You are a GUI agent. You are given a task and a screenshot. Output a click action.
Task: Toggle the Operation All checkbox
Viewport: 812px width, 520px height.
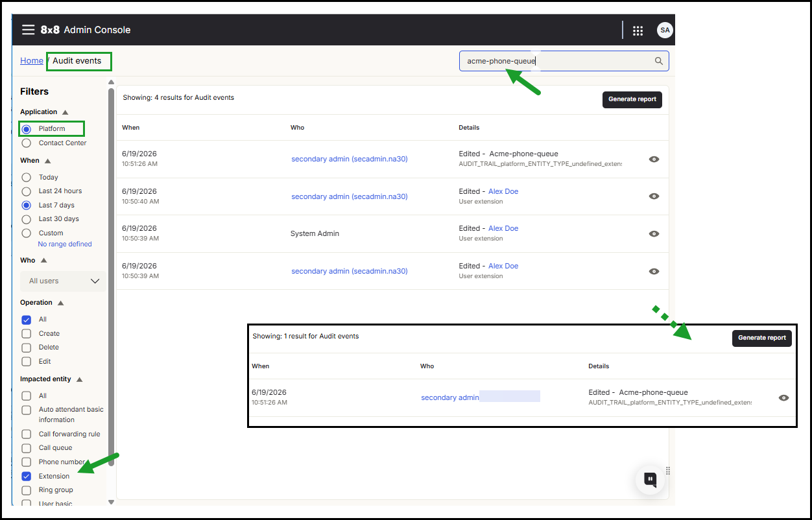pyautogui.click(x=27, y=320)
